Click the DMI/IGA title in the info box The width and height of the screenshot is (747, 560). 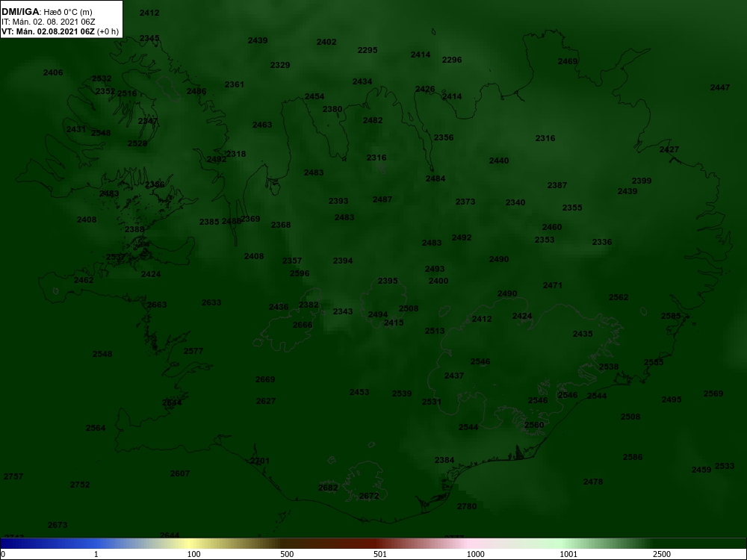click(20, 11)
